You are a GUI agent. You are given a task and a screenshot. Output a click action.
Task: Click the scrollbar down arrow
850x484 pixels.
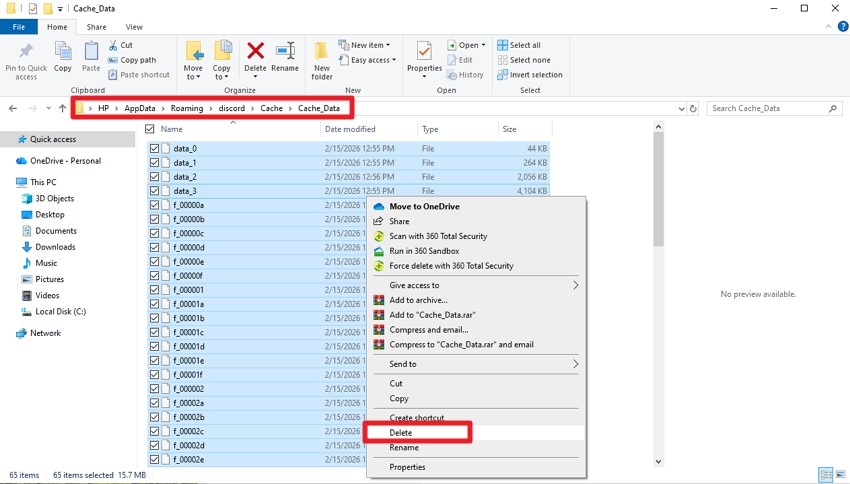pyautogui.click(x=658, y=462)
